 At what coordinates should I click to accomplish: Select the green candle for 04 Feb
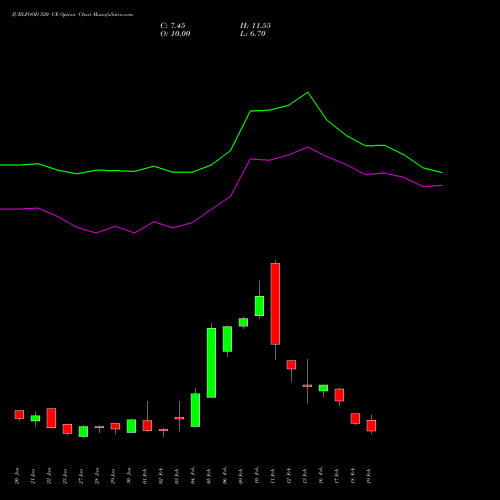[x=195, y=410]
